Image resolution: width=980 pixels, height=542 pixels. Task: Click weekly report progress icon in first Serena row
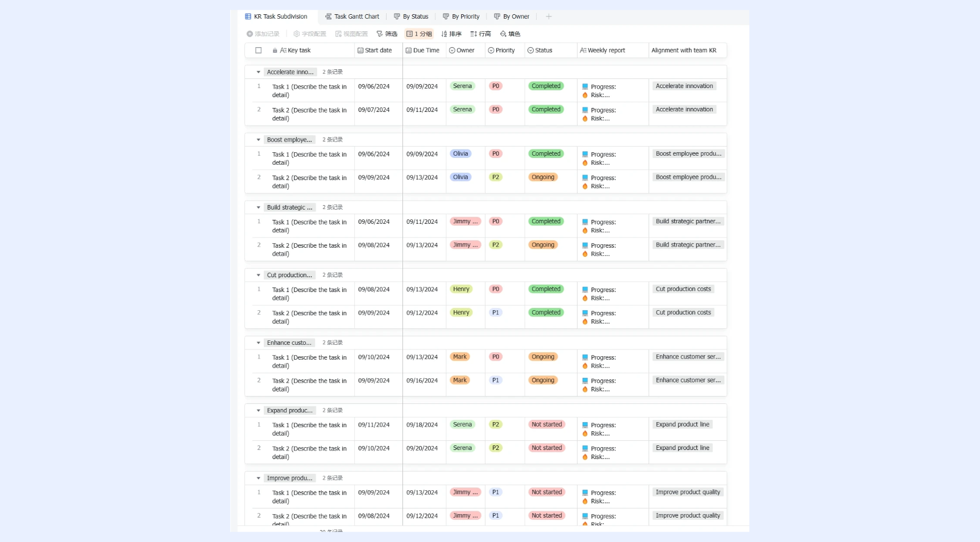(x=585, y=87)
